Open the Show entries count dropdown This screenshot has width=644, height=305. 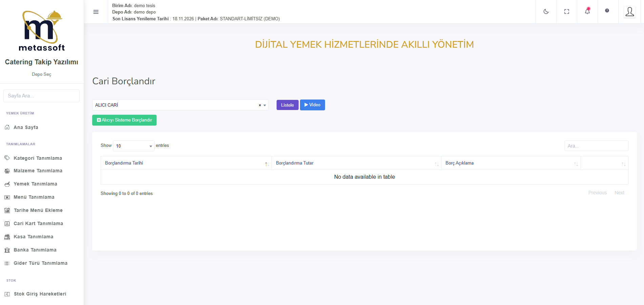[134, 146]
